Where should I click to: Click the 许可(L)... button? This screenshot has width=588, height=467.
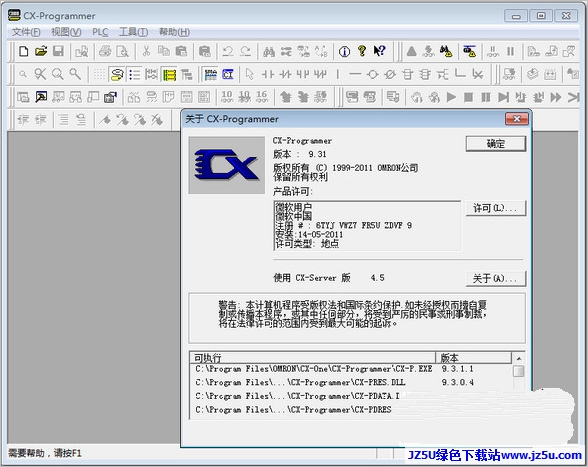click(x=495, y=208)
